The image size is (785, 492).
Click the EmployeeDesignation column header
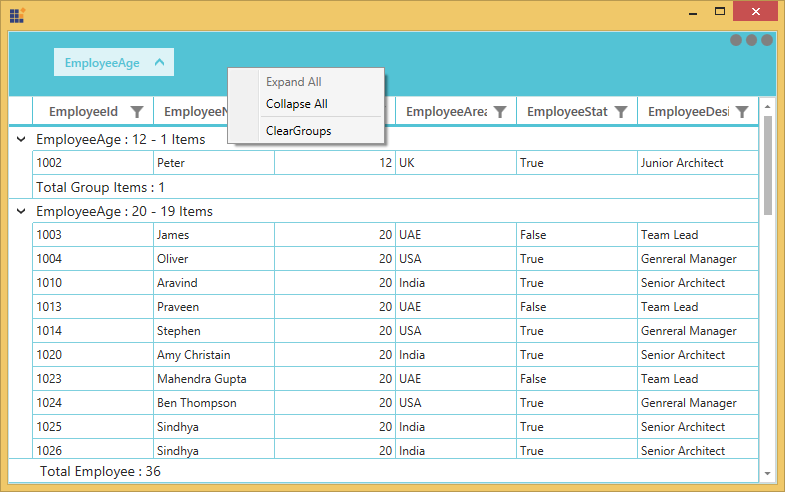coord(698,111)
